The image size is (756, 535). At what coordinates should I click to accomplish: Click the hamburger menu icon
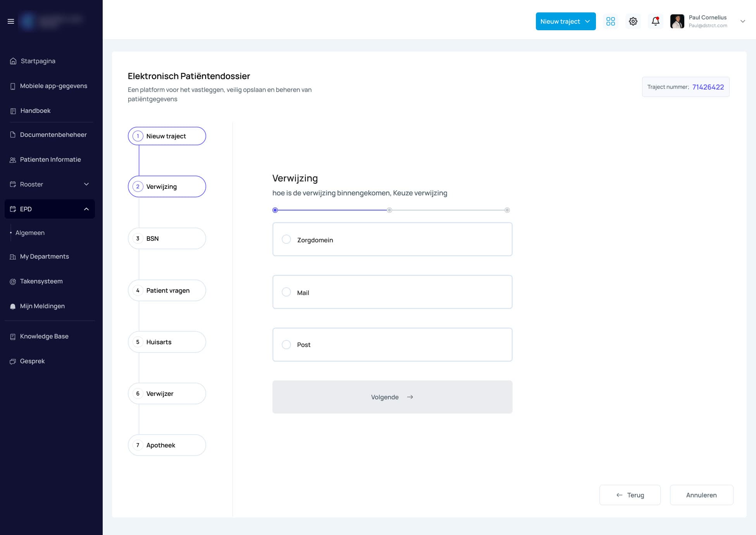(x=11, y=21)
